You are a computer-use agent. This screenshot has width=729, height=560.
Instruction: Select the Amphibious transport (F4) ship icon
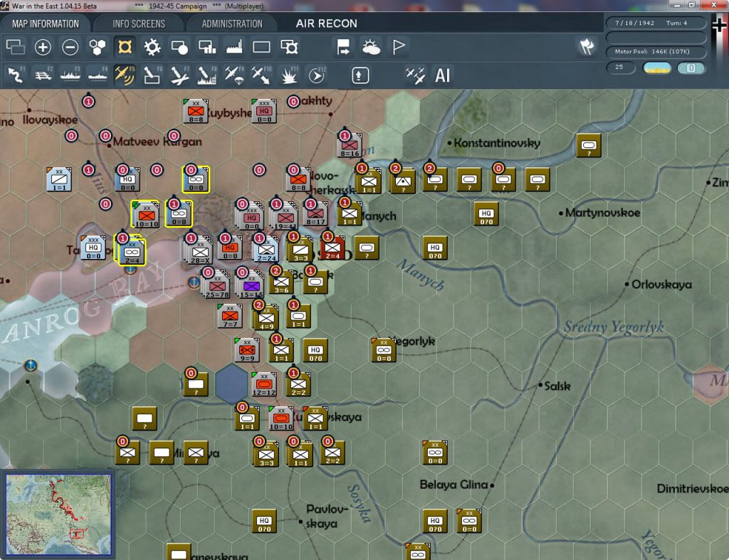pos(98,75)
